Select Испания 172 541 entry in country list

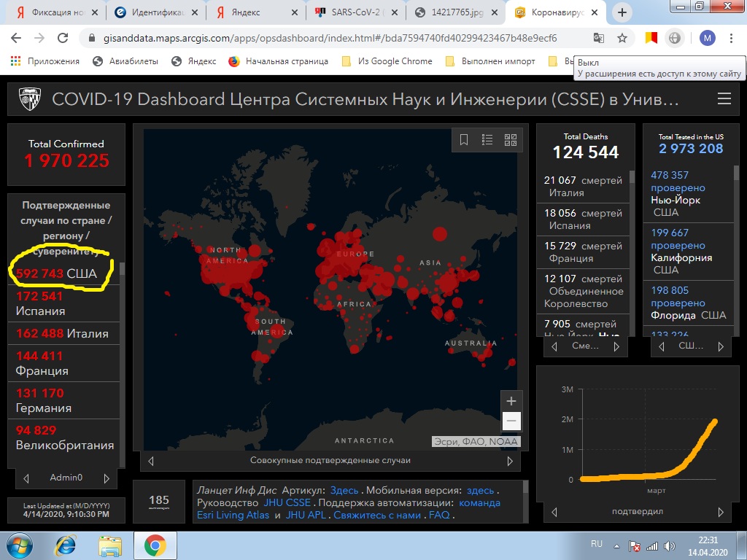click(x=63, y=303)
